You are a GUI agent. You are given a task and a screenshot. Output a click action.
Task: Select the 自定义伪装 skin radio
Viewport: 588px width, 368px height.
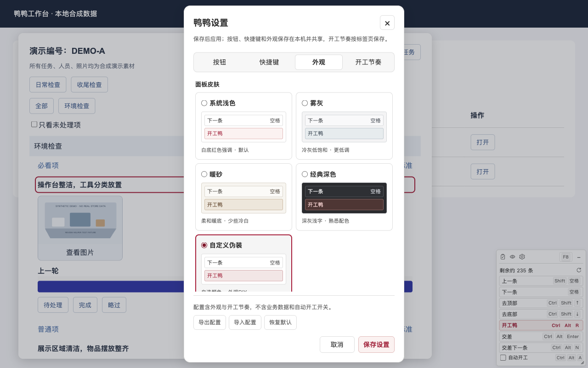(x=204, y=245)
